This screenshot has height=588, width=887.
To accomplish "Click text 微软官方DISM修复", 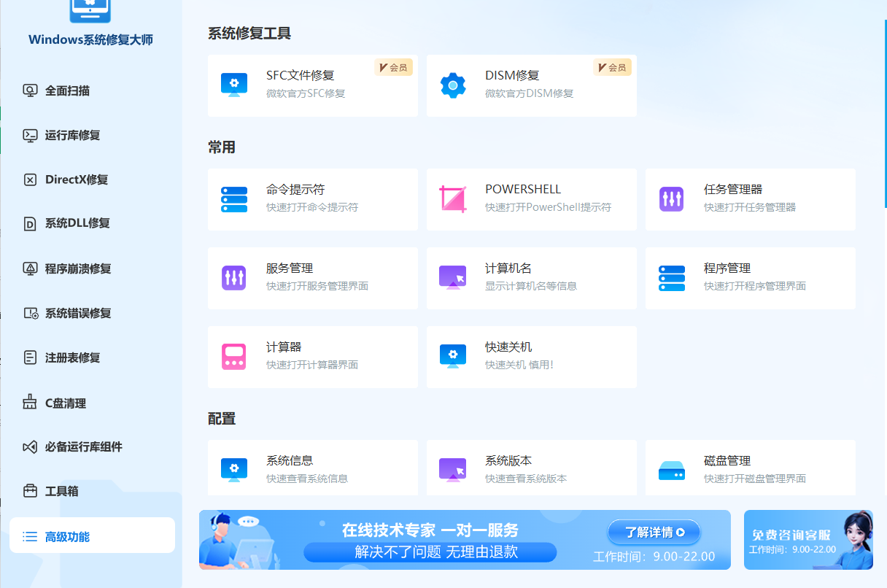I will coord(530,93).
